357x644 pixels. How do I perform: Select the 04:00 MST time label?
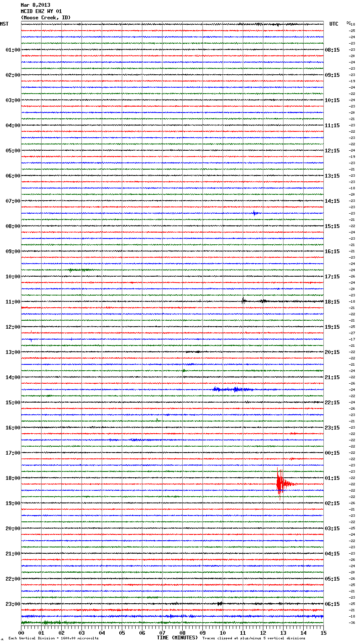tap(13, 126)
